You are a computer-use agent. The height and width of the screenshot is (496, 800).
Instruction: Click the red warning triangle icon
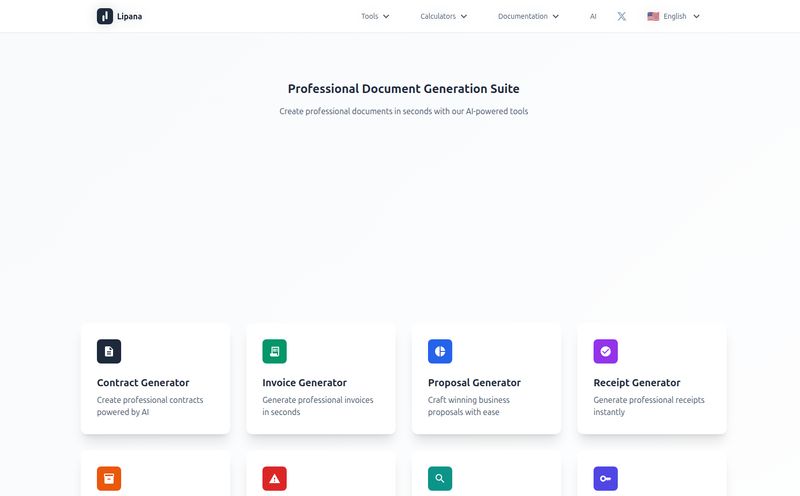pos(274,478)
